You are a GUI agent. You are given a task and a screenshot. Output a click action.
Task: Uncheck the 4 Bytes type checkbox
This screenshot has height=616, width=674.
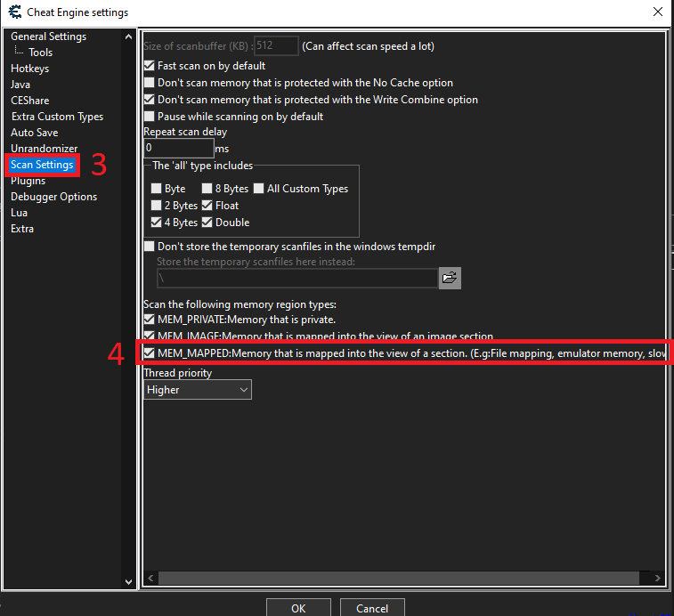[x=156, y=223]
